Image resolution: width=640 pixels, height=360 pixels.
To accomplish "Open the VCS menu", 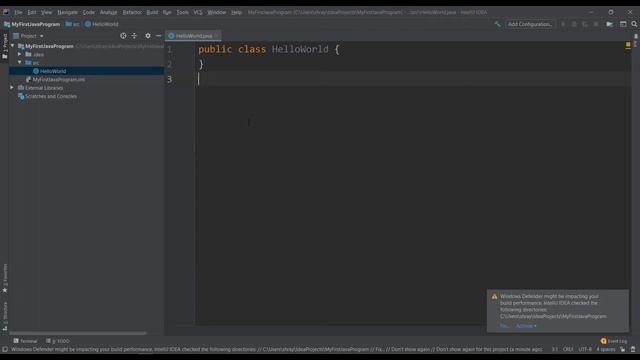I will (198, 12).
